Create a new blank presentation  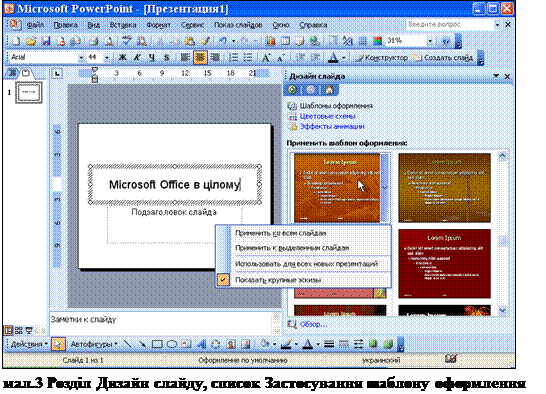16,41
